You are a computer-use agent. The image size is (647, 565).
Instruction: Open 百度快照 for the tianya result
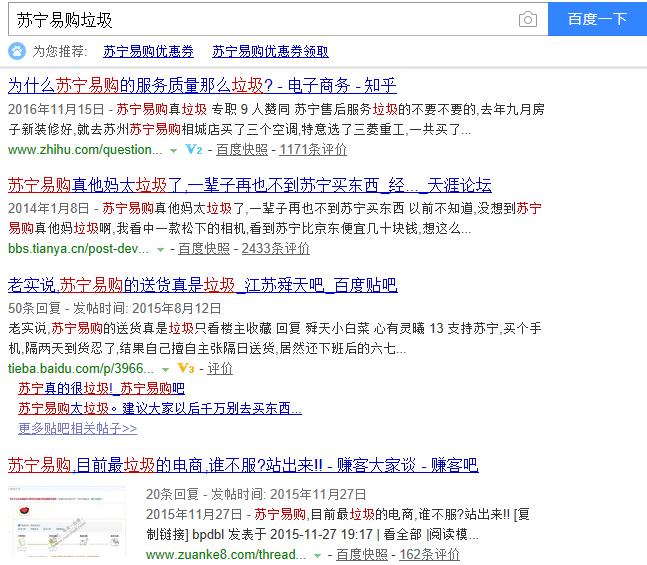(x=204, y=249)
